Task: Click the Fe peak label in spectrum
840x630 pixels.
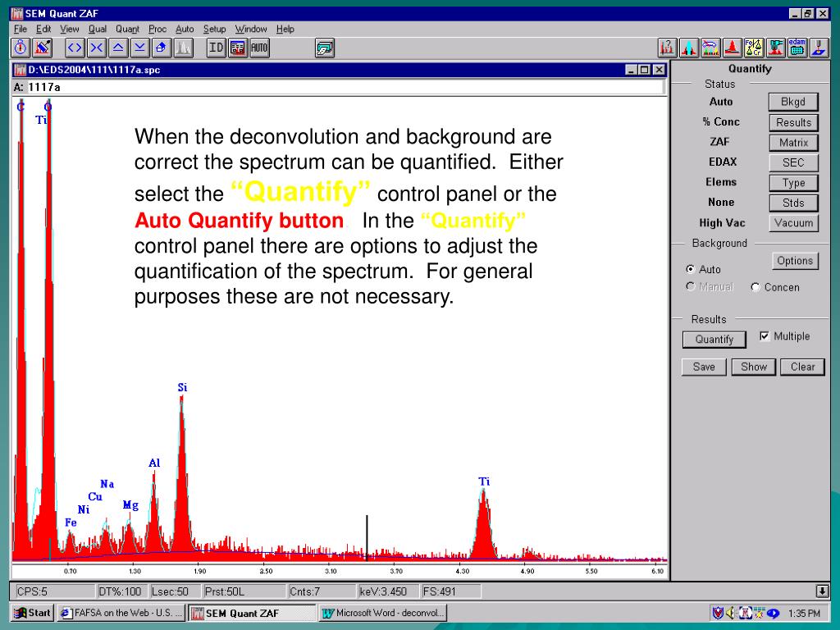Action: tap(71, 523)
